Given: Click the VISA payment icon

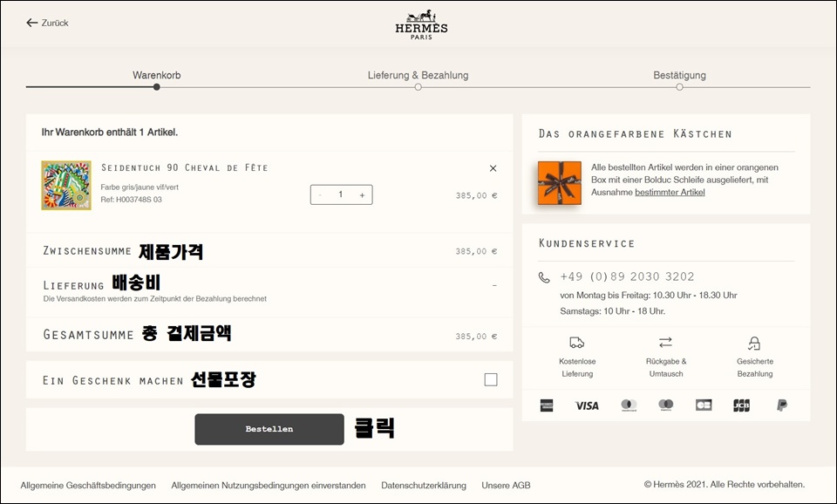Looking at the screenshot, I should click(587, 405).
